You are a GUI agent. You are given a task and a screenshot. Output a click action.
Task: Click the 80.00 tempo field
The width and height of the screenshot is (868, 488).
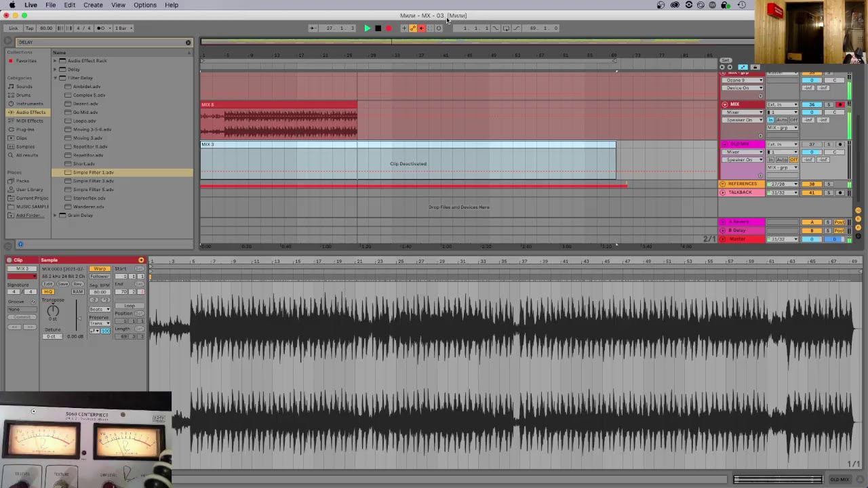[46, 28]
